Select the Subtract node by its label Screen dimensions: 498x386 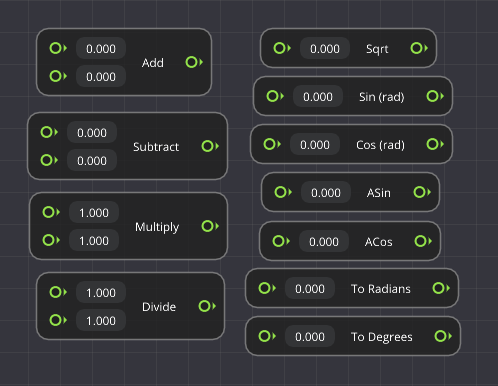tap(156, 147)
